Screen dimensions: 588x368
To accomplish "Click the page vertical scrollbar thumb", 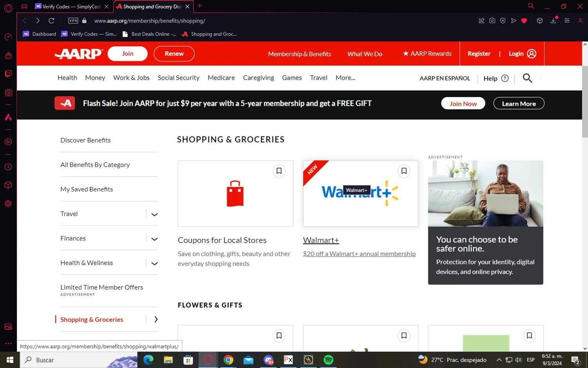I will (585, 102).
